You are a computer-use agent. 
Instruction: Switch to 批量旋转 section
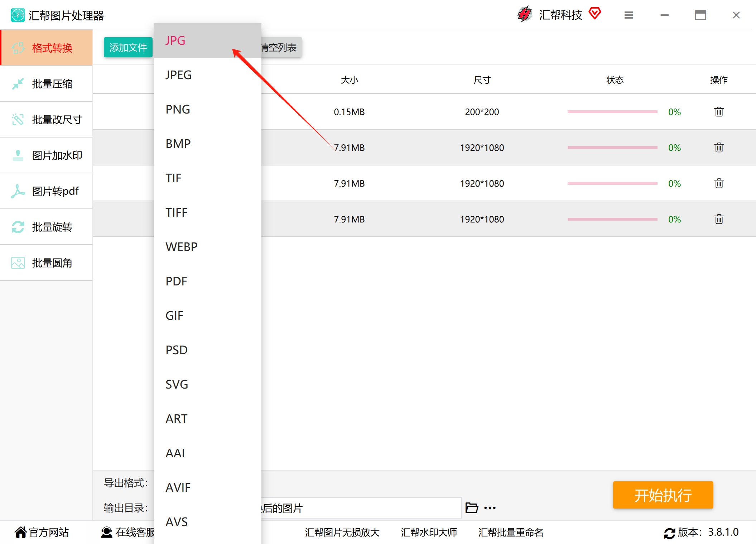47,227
